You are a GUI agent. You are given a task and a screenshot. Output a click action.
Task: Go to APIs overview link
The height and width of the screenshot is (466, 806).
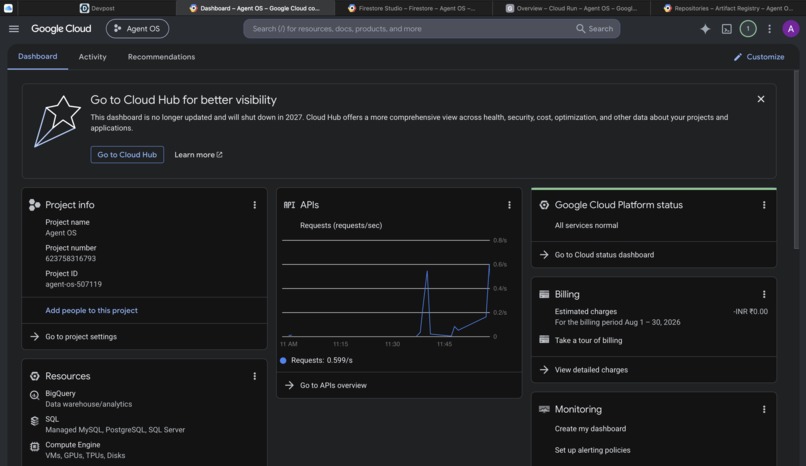(333, 385)
